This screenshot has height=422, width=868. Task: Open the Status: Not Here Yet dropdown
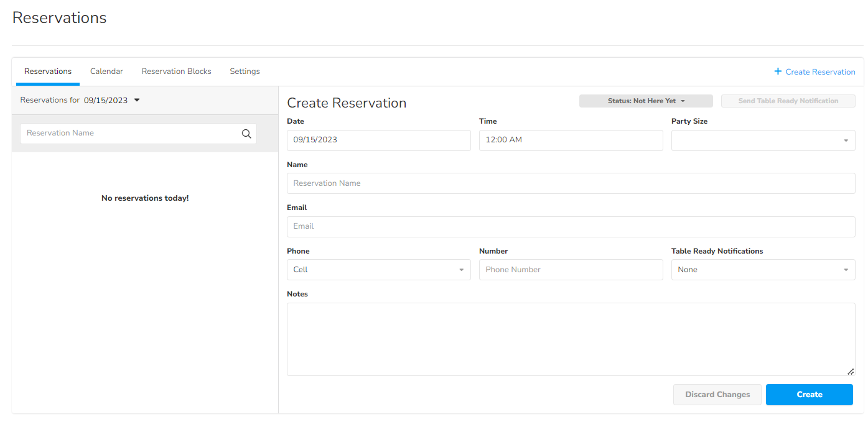[646, 101]
